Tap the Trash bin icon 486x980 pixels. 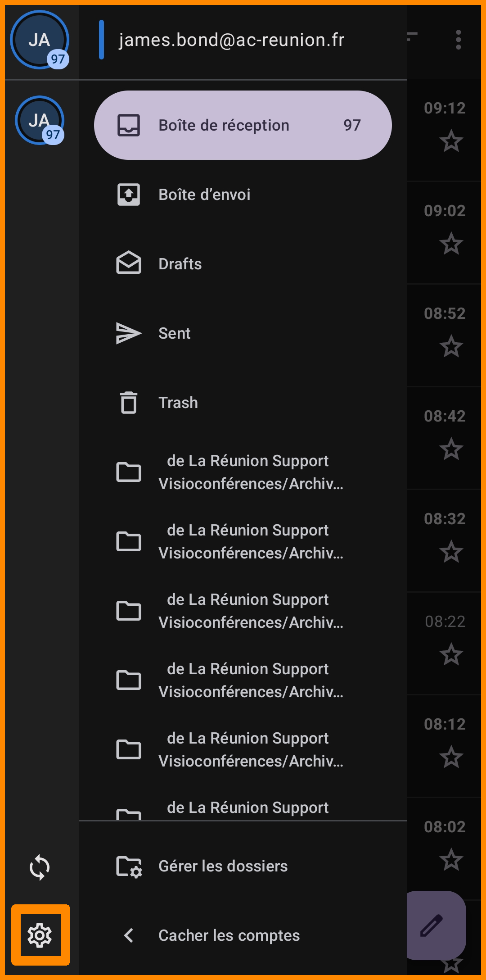129,402
